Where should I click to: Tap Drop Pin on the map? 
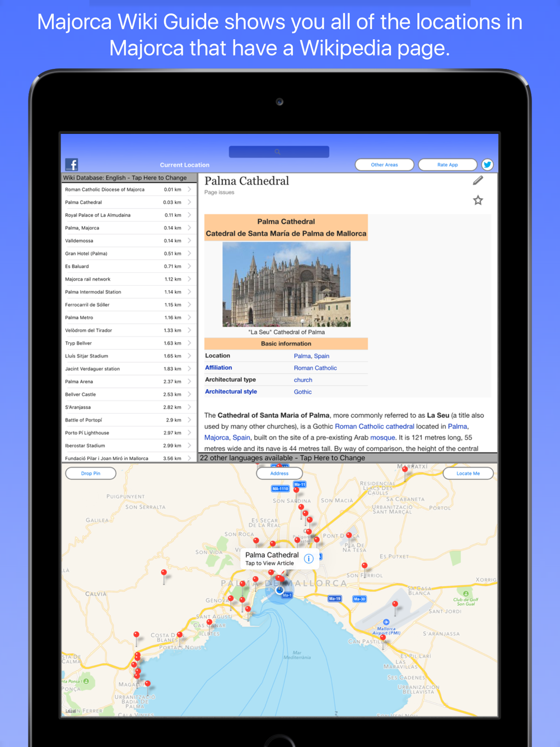(91, 473)
